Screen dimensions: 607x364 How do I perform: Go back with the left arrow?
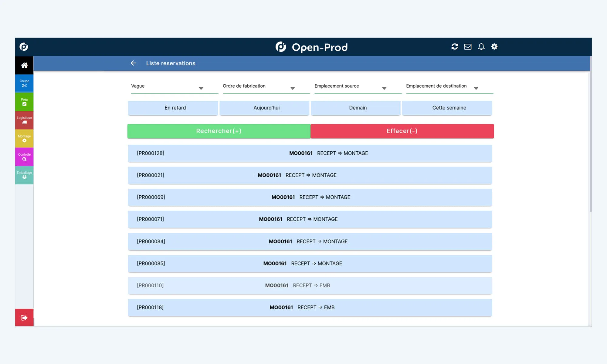(x=134, y=63)
